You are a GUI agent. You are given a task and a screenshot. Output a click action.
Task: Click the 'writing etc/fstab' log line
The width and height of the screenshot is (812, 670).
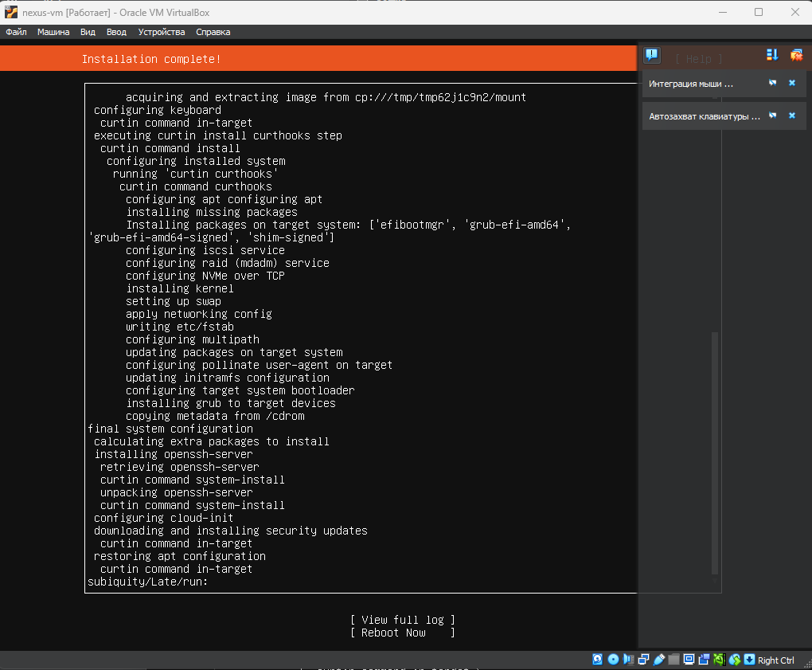click(180, 327)
